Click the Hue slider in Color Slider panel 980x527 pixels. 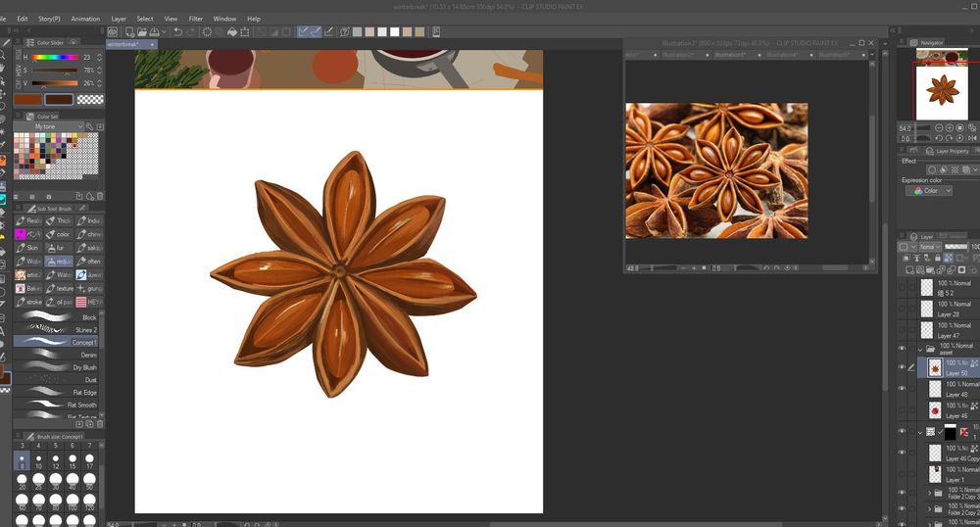click(x=54, y=58)
